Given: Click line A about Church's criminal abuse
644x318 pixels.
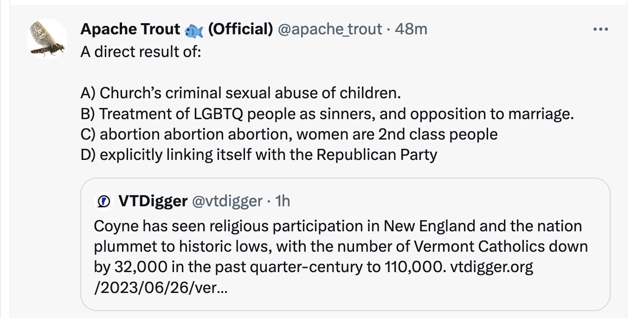Looking at the screenshot, I should [x=240, y=93].
